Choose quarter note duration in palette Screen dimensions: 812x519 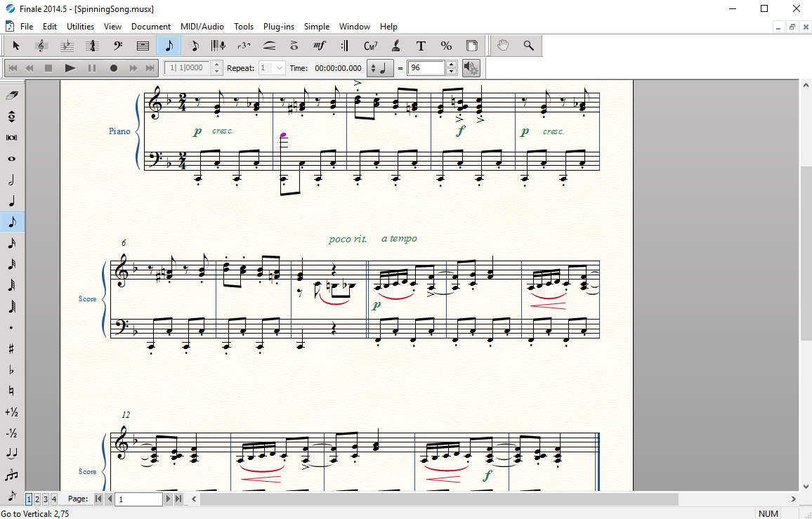[12, 201]
